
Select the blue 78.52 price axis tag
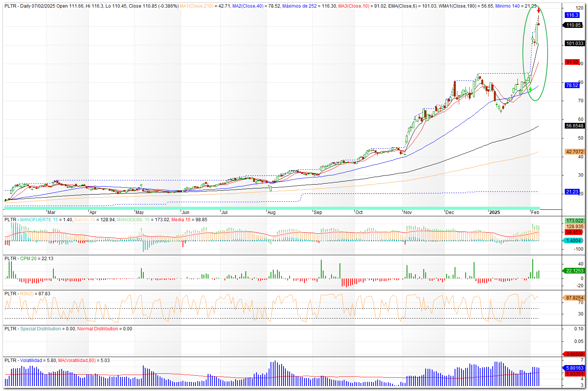tap(572, 85)
